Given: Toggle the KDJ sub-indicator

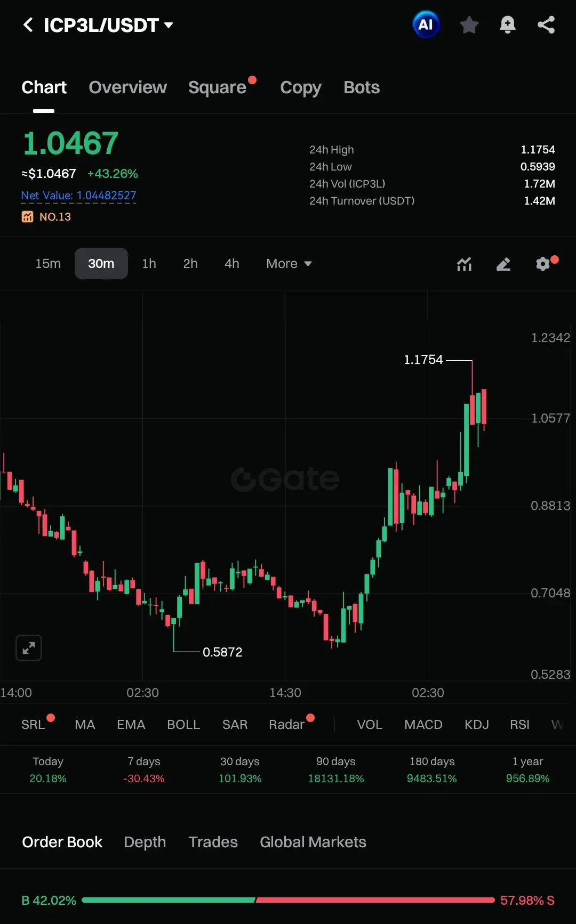Looking at the screenshot, I should tap(477, 725).
